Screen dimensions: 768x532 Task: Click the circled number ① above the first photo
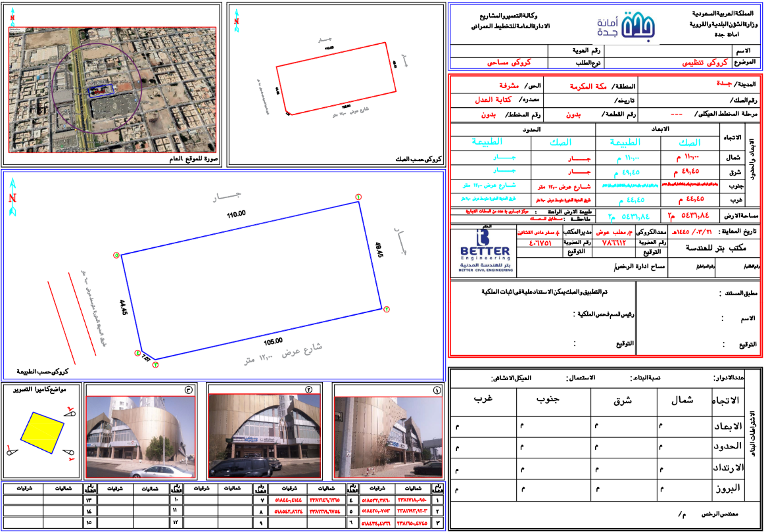(x=437, y=391)
